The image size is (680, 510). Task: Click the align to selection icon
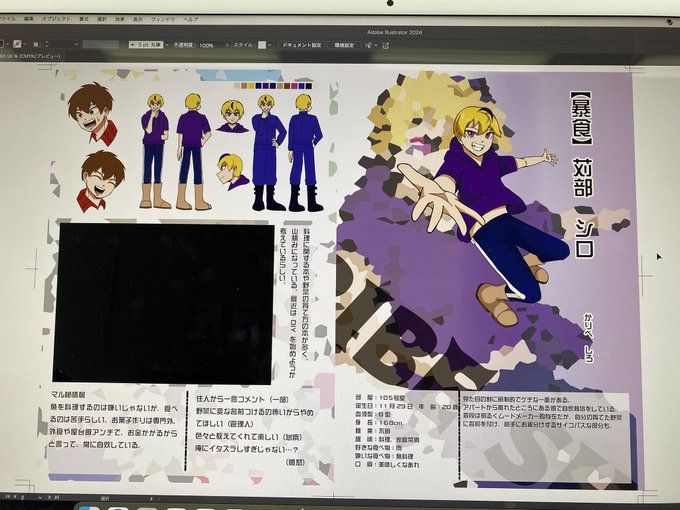click(369, 45)
